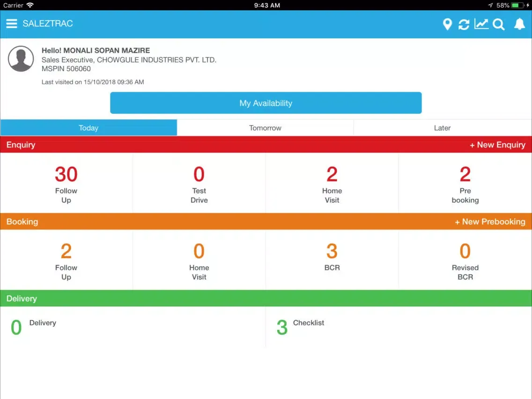Tap the user profile avatar
Screen dimensions: 532x399
pos(21,59)
